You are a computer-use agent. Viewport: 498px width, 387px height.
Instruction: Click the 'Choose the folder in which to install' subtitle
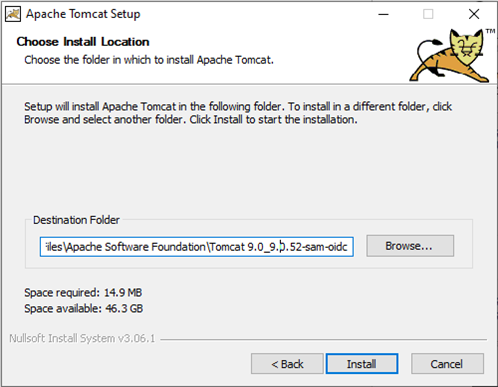(149, 60)
